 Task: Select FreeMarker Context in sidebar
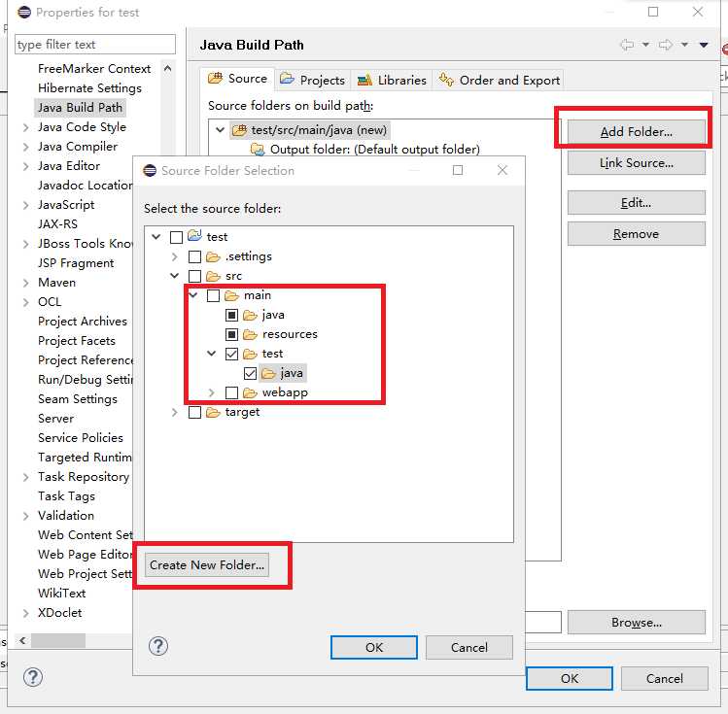point(94,69)
